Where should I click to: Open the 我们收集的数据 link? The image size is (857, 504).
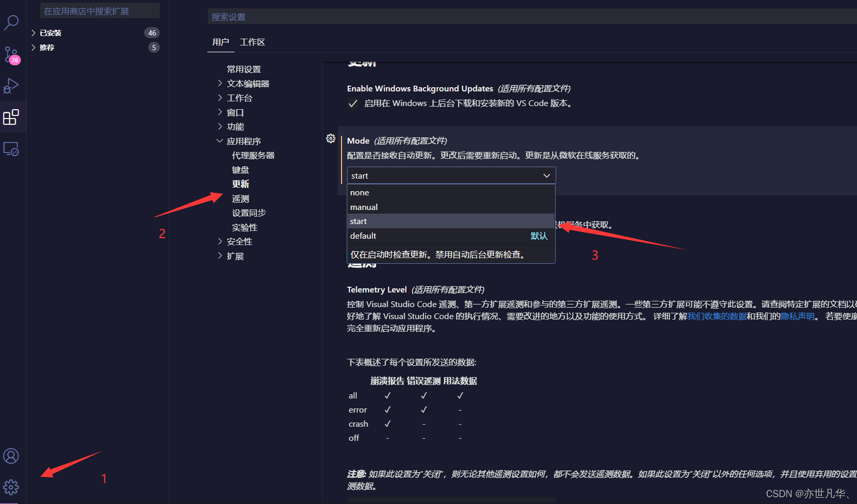717,317
